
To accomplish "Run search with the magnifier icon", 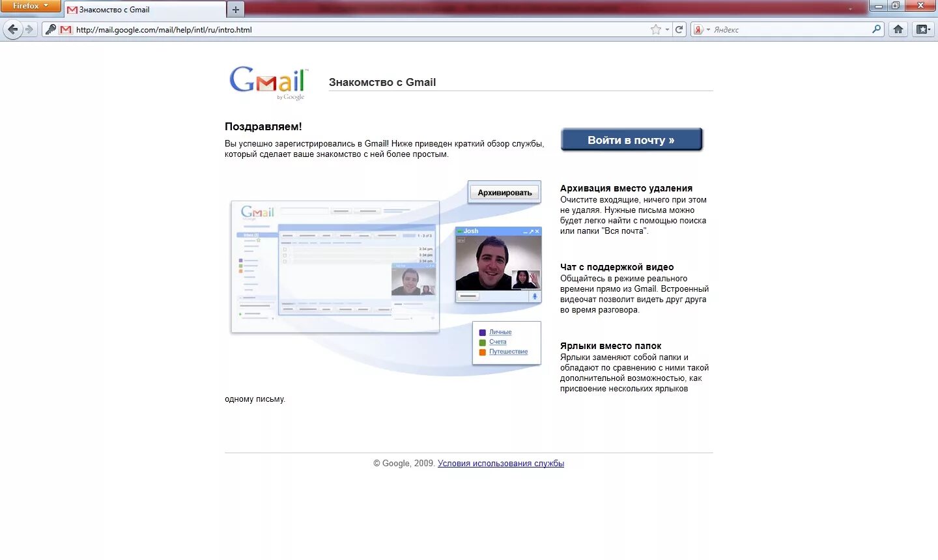I will pos(877,29).
